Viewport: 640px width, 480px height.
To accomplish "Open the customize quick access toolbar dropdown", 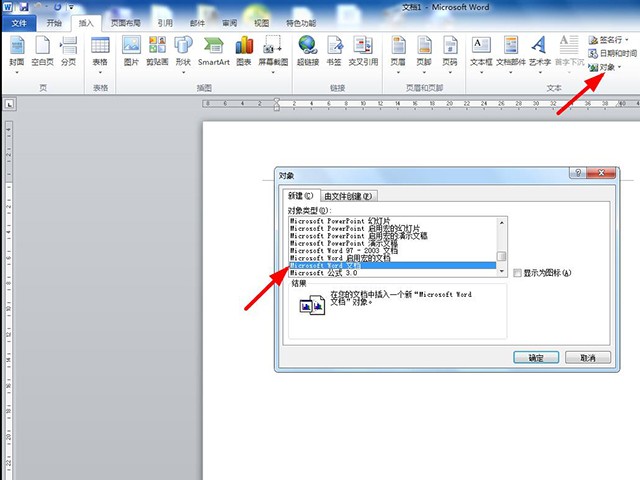I will click(71, 7).
